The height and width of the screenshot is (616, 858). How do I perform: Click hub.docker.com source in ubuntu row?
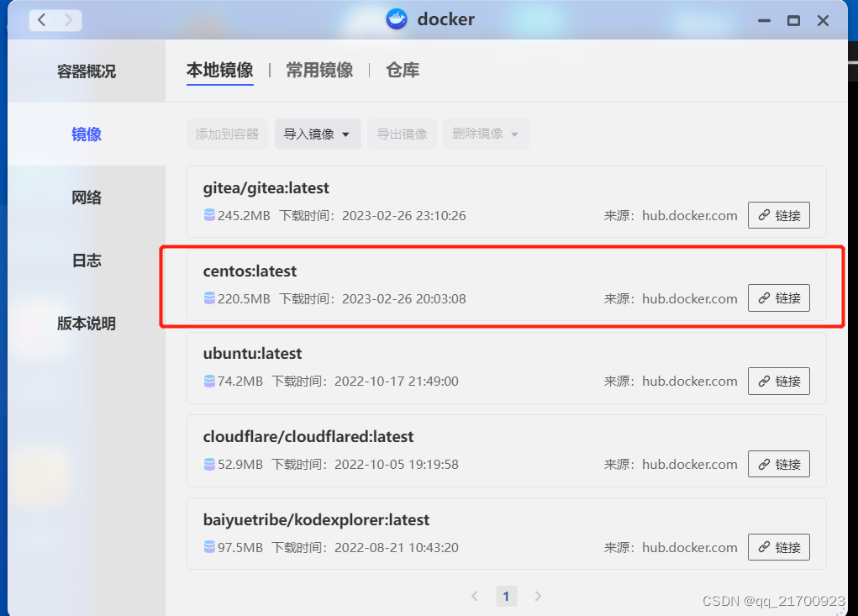[x=689, y=382]
